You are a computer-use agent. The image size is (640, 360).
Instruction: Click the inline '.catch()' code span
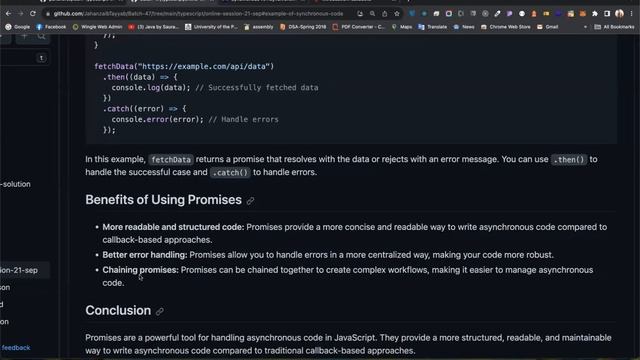(230, 173)
